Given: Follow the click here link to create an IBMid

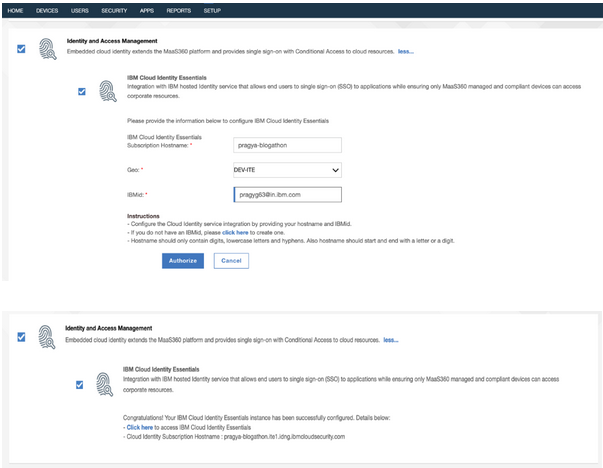Looking at the screenshot, I should (x=235, y=232).
